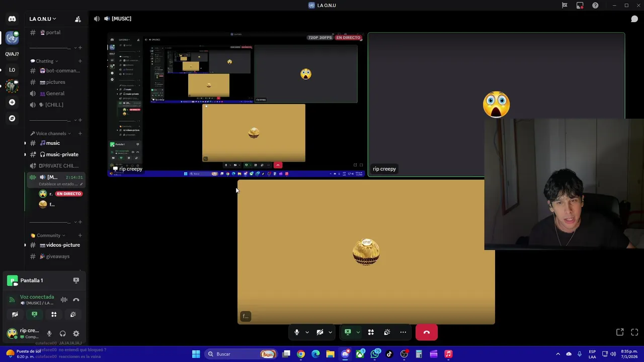The width and height of the screenshot is (644, 362).
Task: Create a channel in the Chatting category
Action: tap(80, 61)
